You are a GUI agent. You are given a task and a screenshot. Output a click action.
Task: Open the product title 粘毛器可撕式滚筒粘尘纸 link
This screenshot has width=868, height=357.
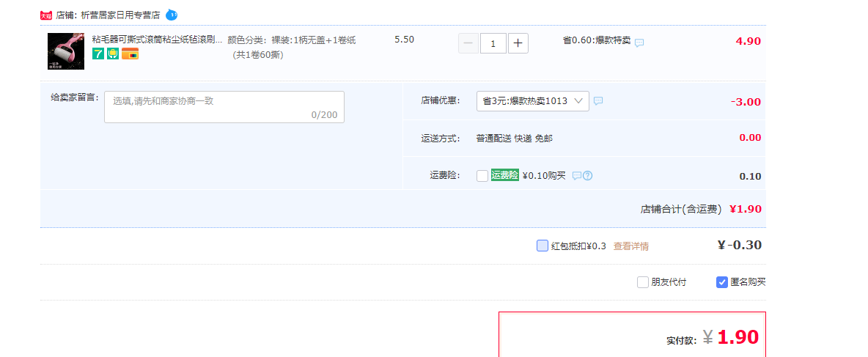(x=157, y=40)
